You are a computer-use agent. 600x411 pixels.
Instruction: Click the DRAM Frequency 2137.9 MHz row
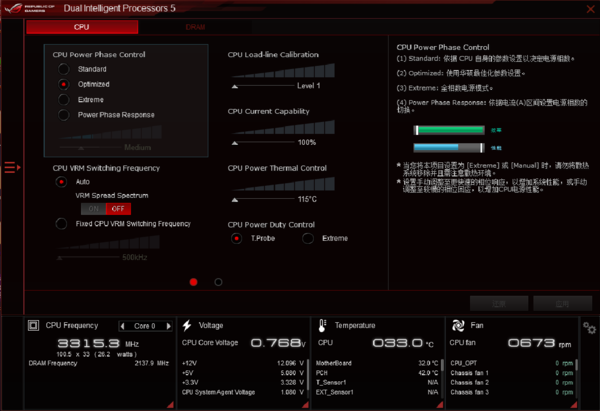point(99,363)
